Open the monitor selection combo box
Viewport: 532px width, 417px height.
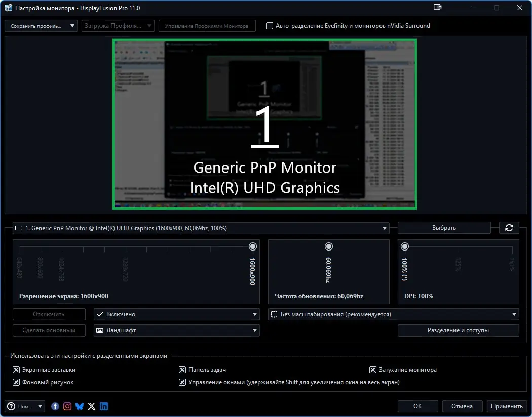201,228
